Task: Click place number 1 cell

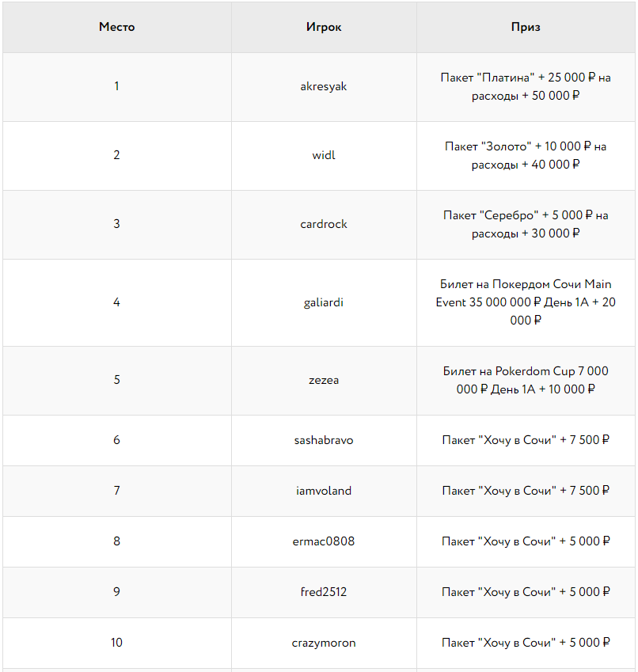Action: (x=116, y=86)
